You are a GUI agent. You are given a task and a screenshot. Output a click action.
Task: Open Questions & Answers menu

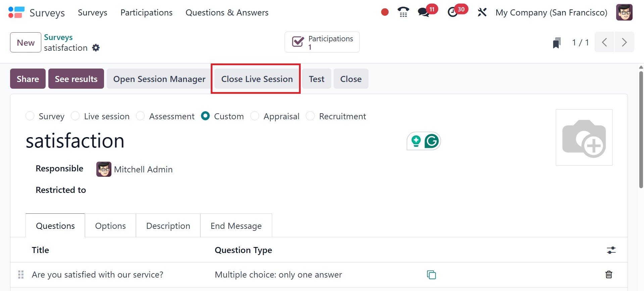pos(227,12)
